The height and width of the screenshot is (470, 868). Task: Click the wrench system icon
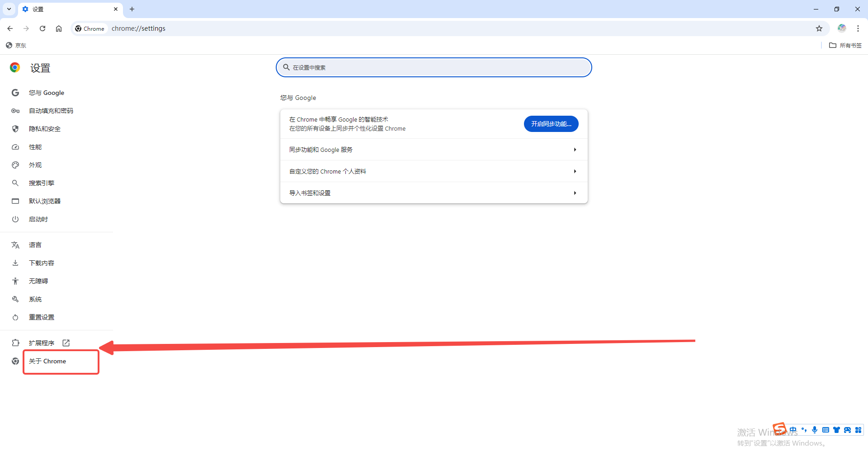point(15,299)
